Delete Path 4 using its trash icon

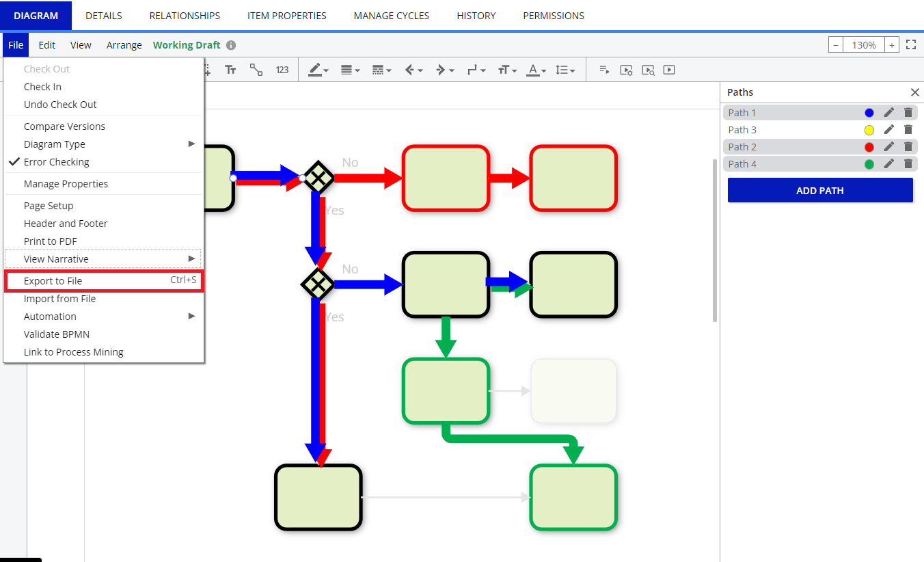[908, 164]
